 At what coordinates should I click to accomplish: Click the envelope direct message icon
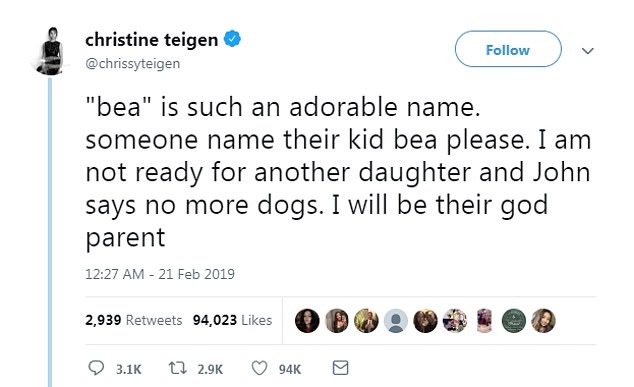pyautogui.click(x=340, y=368)
